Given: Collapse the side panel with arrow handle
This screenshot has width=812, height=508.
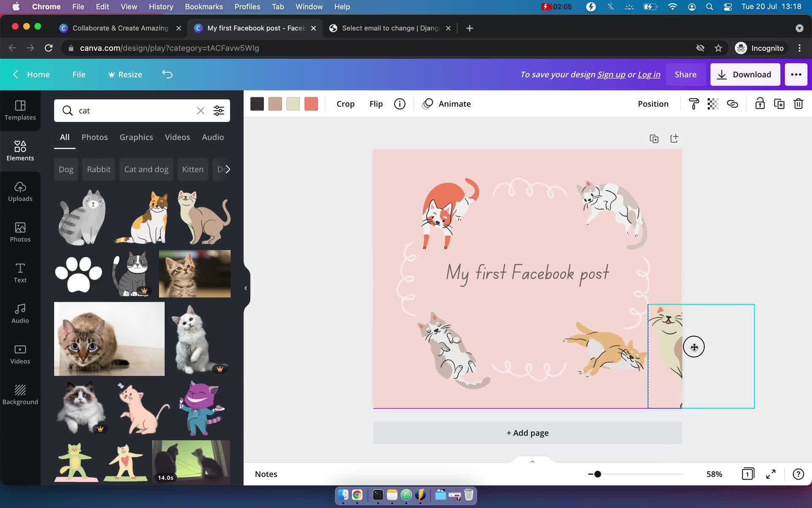Looking at the screenshot, I should 246,288.
